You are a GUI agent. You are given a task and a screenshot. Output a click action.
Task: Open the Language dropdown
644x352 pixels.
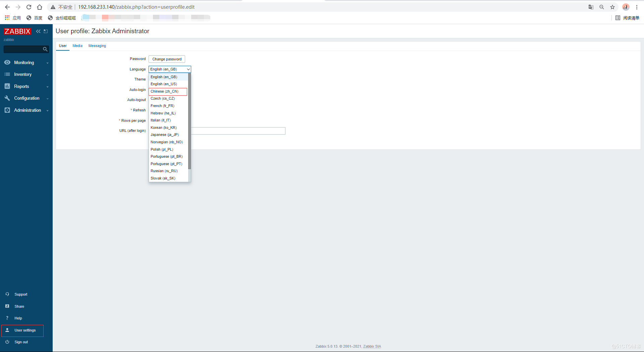point(170,69)
